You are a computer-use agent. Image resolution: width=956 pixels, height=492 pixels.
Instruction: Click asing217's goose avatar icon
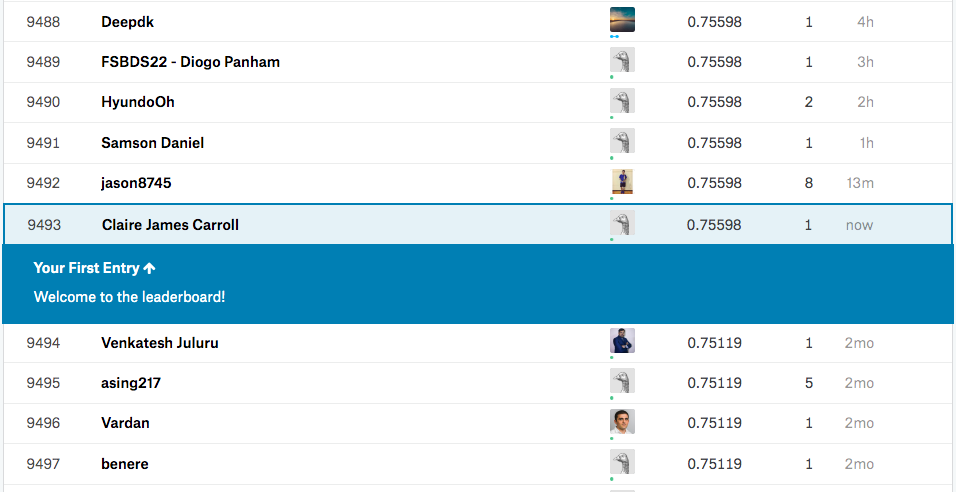point(622,381)
